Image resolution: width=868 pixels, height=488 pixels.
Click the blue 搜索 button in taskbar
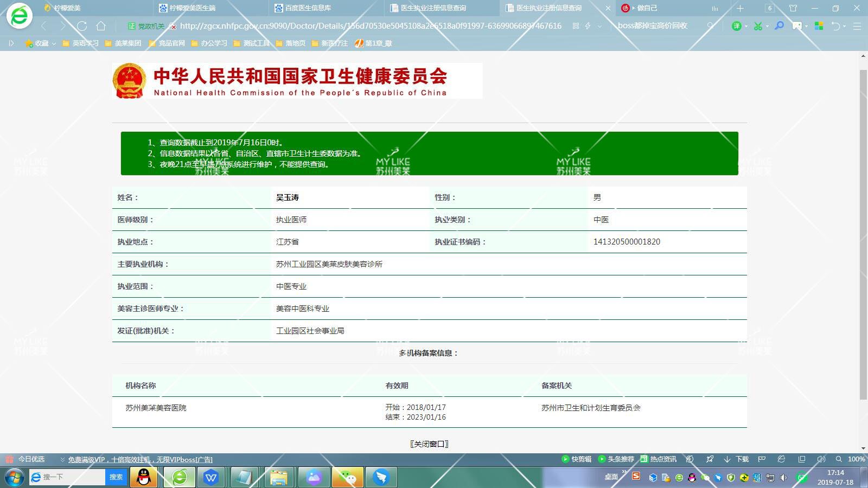pyautogui.click(x=116, y=477)
